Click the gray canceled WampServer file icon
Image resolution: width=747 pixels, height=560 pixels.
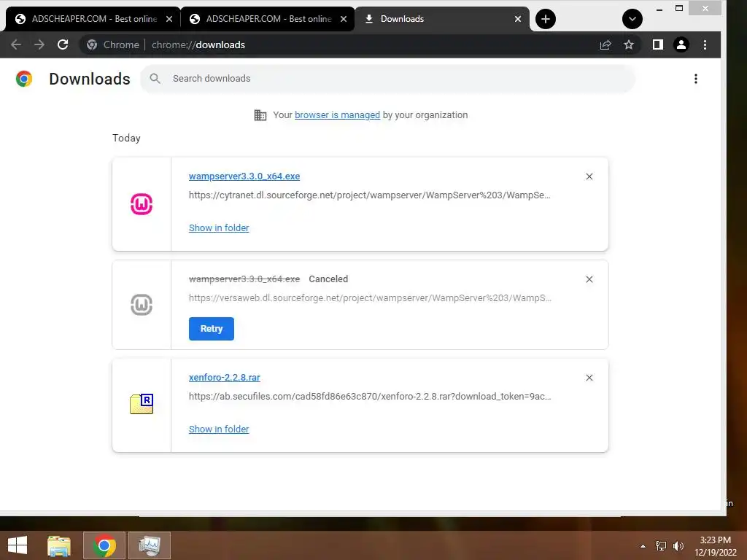[142, 305]
